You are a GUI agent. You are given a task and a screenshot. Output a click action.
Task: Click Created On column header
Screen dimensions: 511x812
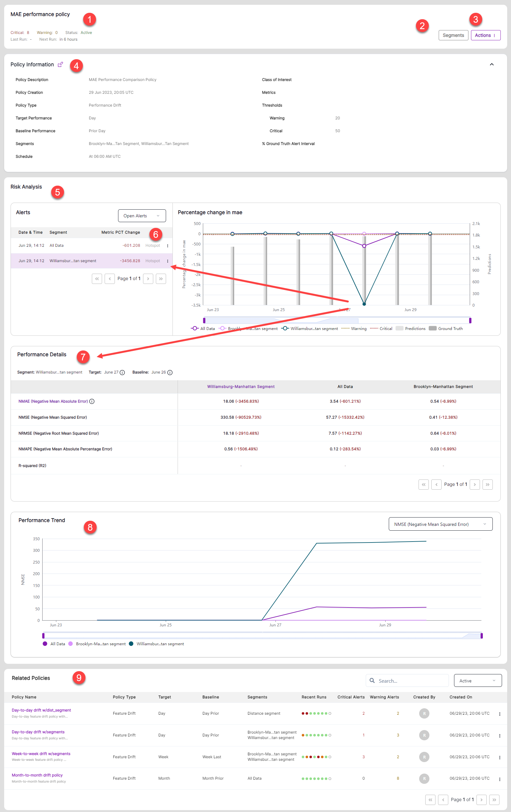click(460, 697)
